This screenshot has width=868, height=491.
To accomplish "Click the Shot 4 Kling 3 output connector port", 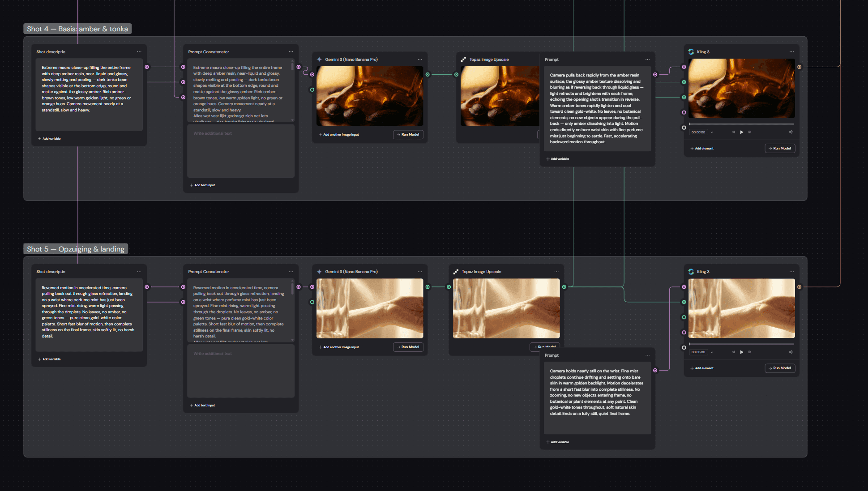I will (800, 67).
